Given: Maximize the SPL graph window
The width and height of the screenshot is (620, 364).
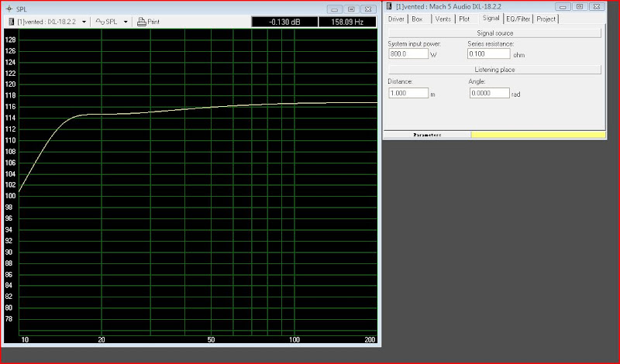Looking at the screenshot, I should coord(351,9).
